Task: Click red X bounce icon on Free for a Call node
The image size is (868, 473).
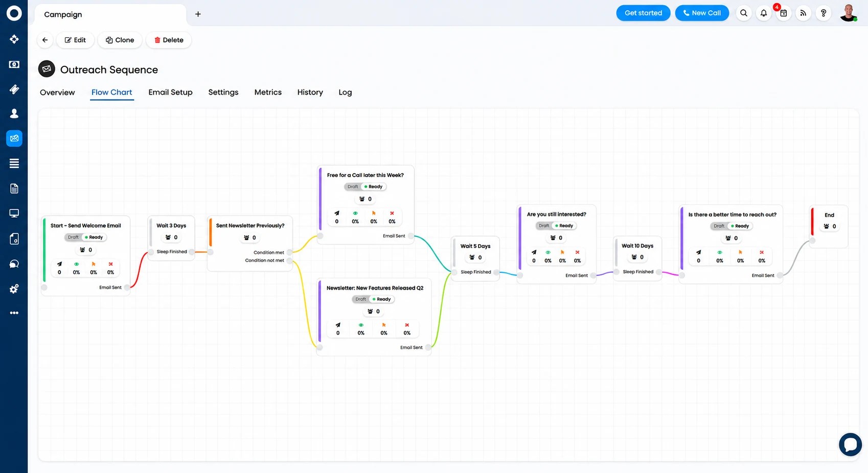Action: 392,213
